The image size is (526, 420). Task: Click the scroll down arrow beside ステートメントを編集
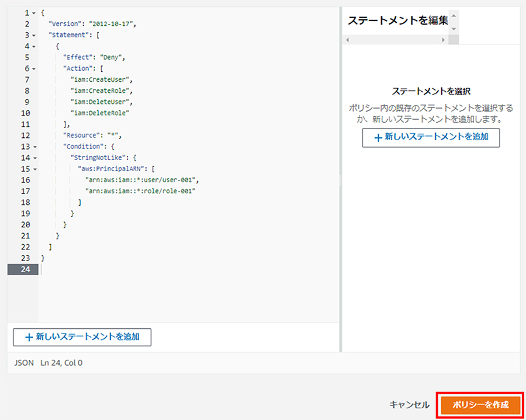(454, 29)
